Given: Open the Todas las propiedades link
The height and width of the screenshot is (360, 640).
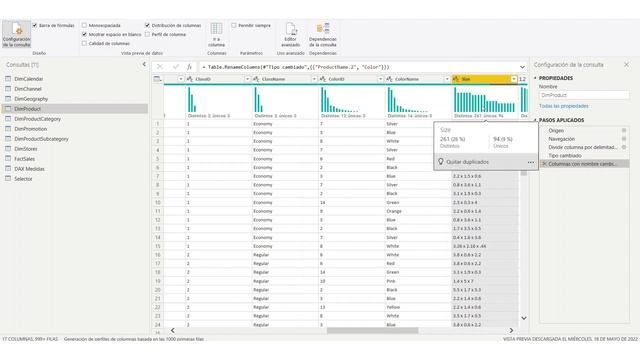Looking at the screenshot, I should click(564, 106).
